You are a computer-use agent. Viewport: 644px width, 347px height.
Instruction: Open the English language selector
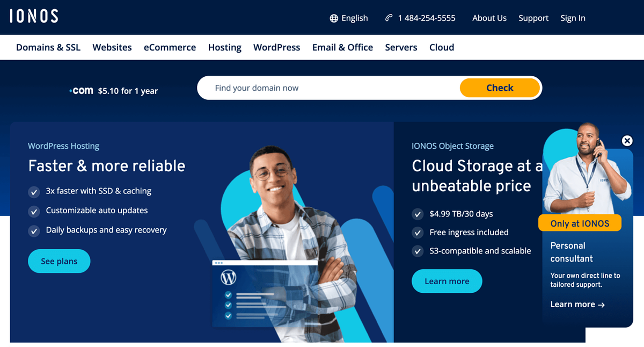coord(349,18)
